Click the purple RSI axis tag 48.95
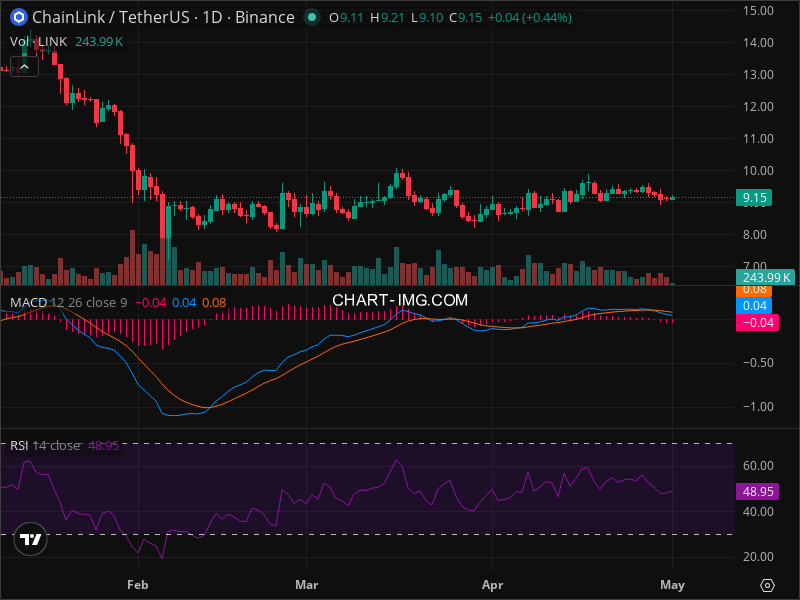This screenshot has width=800, height=600. click(757, 491)
